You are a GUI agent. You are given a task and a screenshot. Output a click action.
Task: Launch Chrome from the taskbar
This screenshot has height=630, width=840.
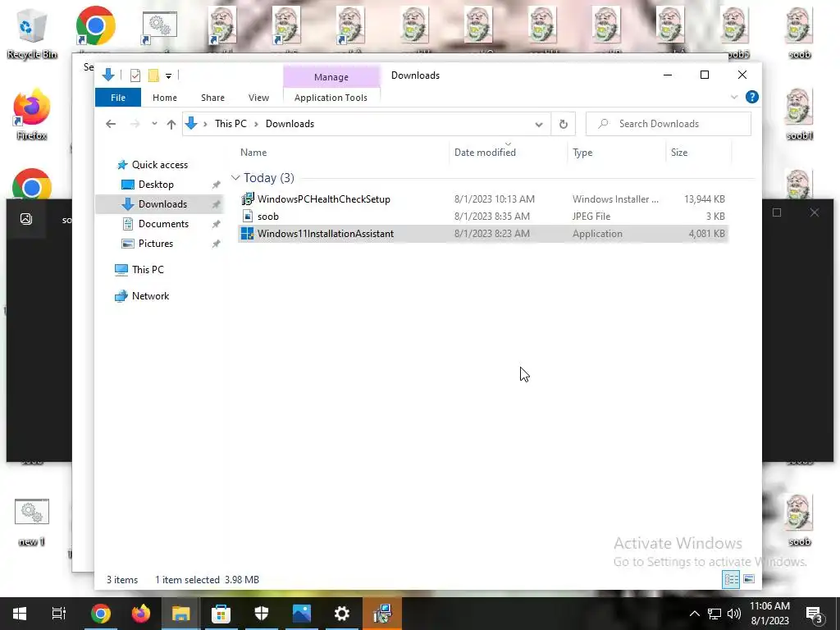tap(101, 614)
